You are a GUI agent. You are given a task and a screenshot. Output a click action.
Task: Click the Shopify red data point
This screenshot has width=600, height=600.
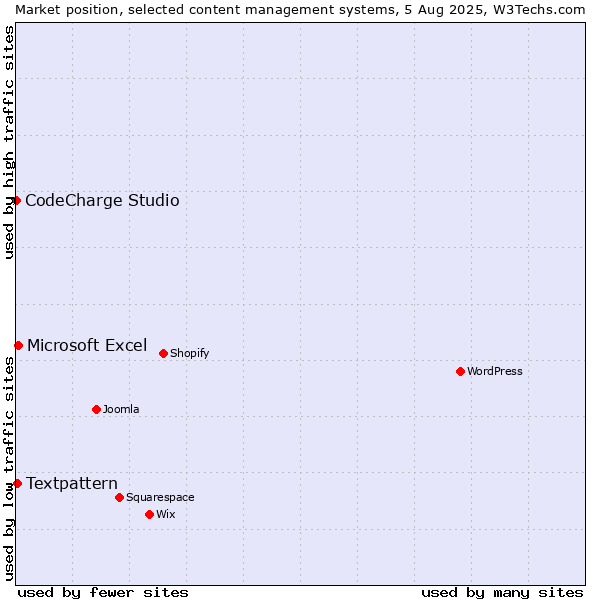point(163,353)
